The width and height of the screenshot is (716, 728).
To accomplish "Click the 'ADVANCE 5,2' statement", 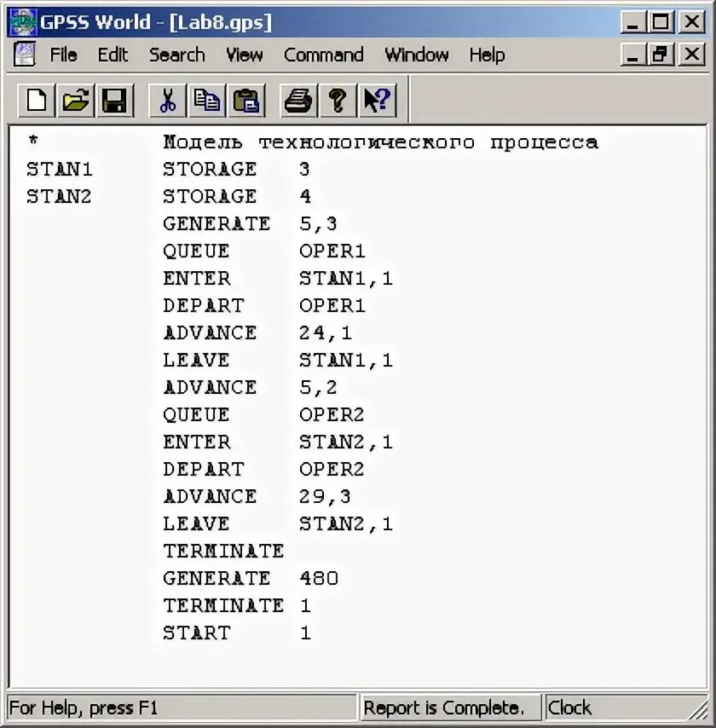I will coord(250,387).
